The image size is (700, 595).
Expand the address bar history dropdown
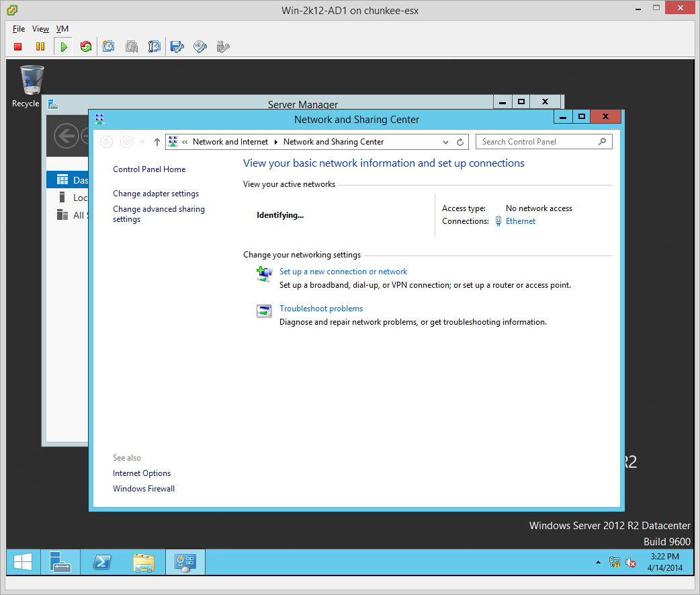(445, 142)
